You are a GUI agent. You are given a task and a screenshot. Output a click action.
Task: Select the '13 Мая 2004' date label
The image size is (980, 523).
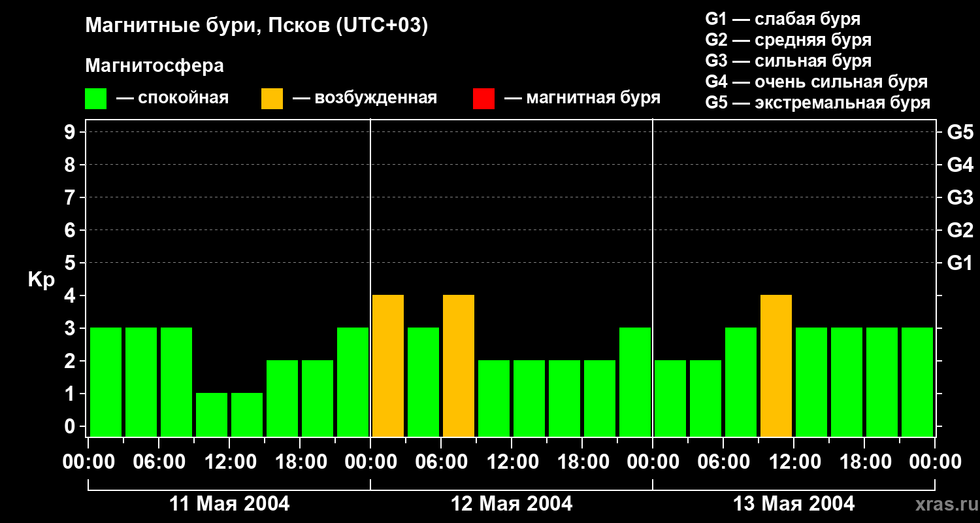794,504
